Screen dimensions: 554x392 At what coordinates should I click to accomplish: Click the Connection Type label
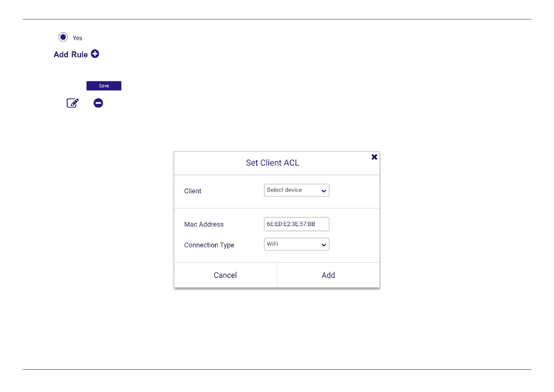coord(209,245)
